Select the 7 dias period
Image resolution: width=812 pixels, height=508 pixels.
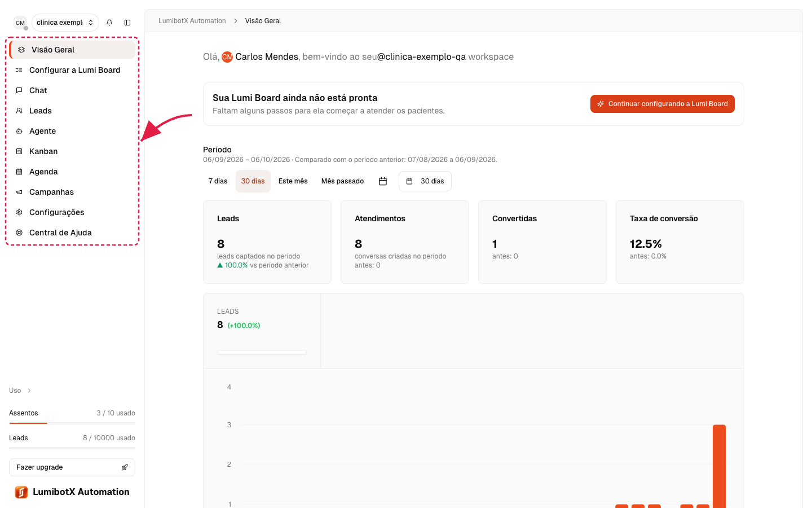(218, 181)
